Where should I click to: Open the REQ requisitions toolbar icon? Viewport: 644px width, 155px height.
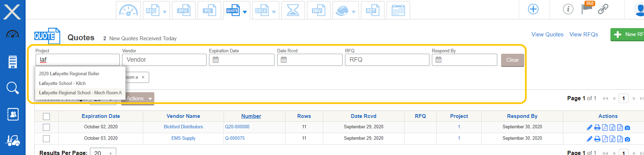153,10
